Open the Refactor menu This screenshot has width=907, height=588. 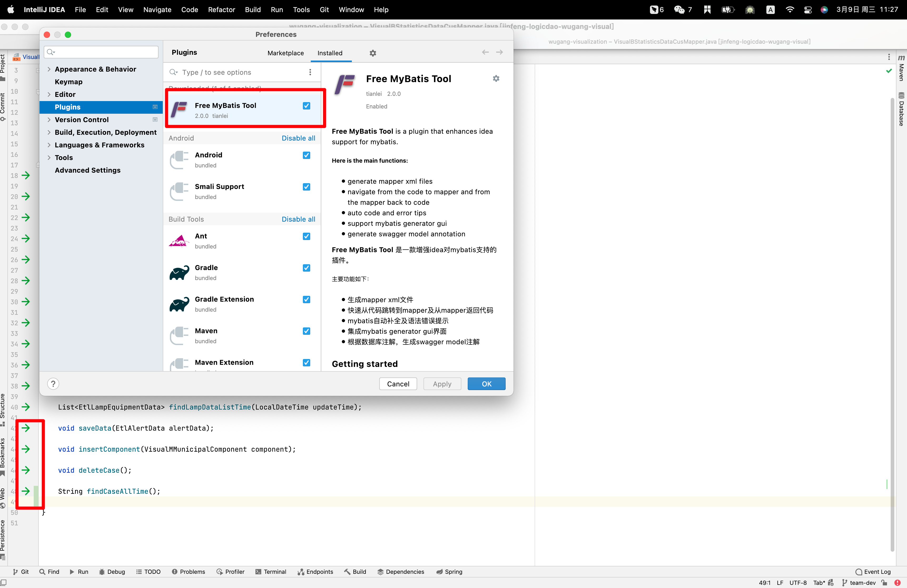[x=221, y=9]
